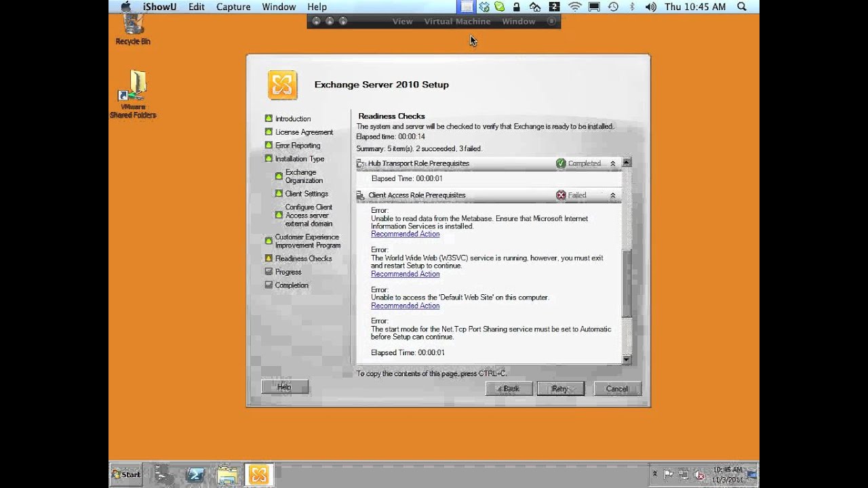Show hidden system tray icons
The height and width of the screenshot is (488, 868).
click(x=654, y=474)
